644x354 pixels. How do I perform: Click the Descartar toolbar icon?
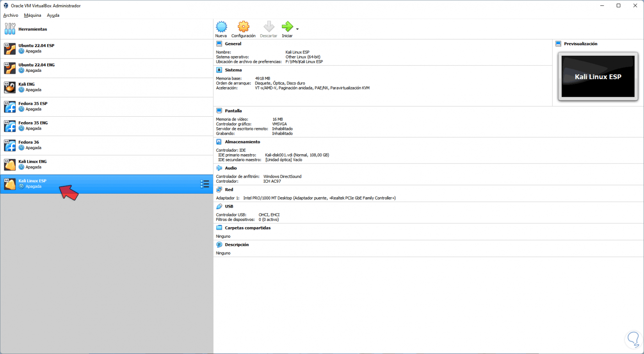click(x=269, y=27)
